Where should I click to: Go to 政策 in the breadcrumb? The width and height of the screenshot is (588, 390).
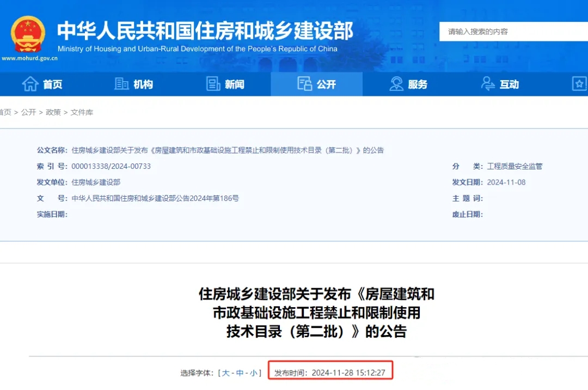click(x=53, y=112)
